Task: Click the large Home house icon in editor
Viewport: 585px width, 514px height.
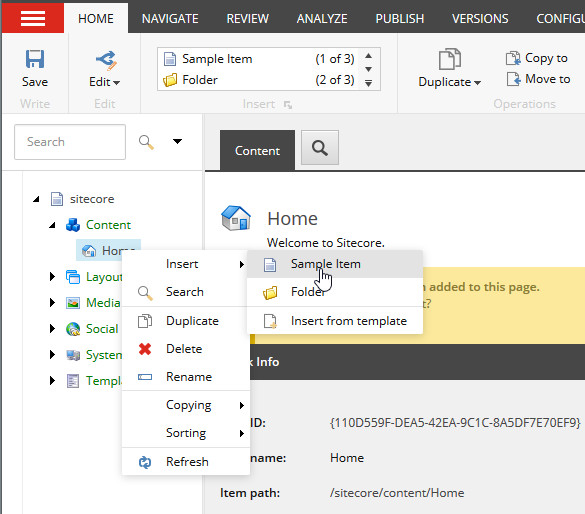Action: 236,218
